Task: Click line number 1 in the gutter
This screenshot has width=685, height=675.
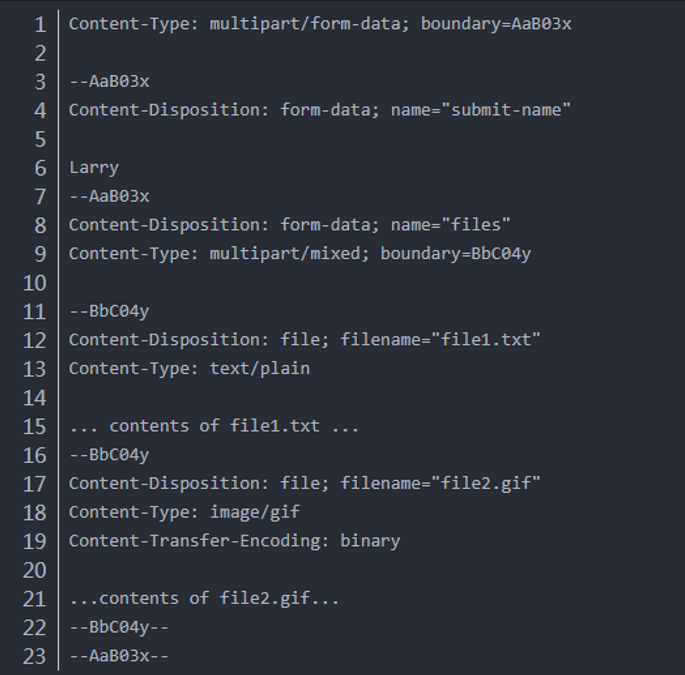Action: (x=40, y=24)
